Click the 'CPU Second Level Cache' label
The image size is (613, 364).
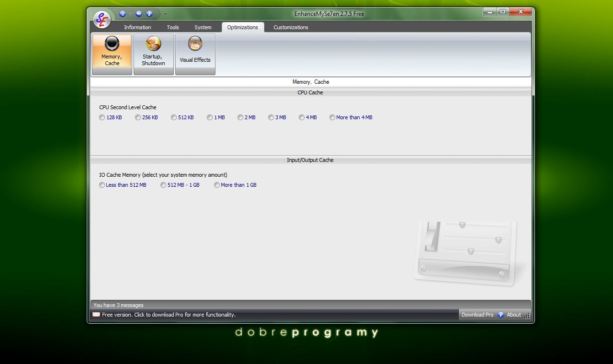pos(128,107)
